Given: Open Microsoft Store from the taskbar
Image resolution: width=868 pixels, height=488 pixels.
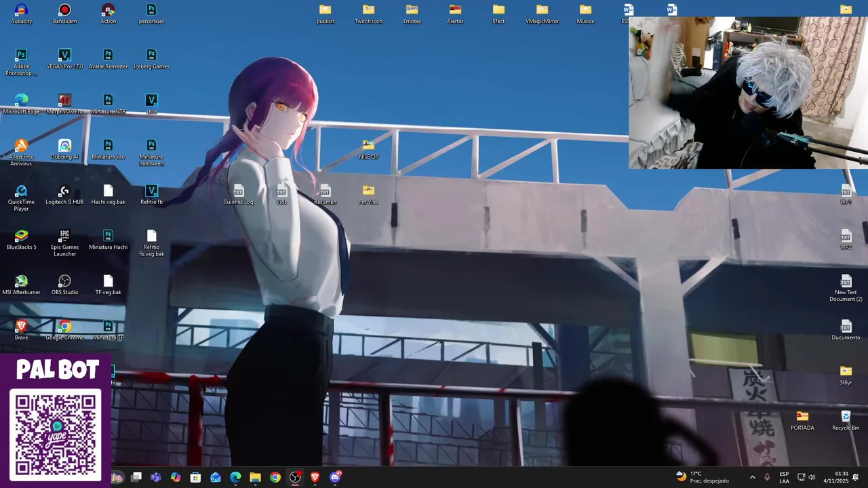Looking at the screenshot, I should point(195,477).
